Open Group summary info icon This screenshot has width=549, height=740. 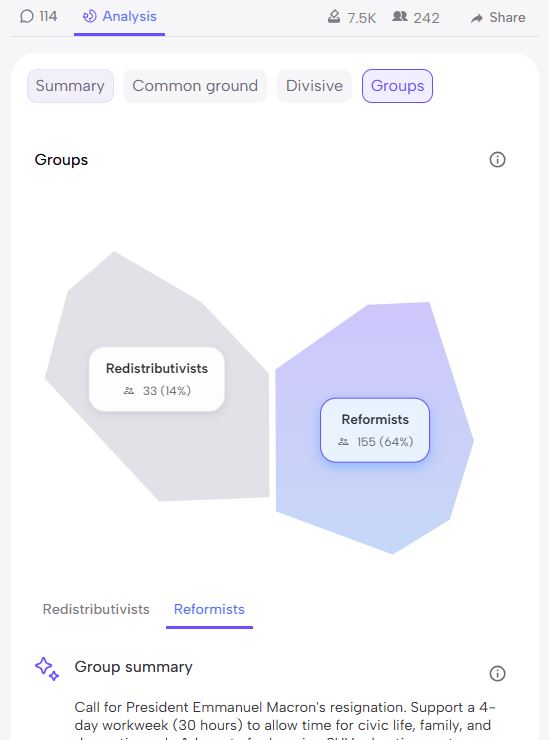(497, 673)
